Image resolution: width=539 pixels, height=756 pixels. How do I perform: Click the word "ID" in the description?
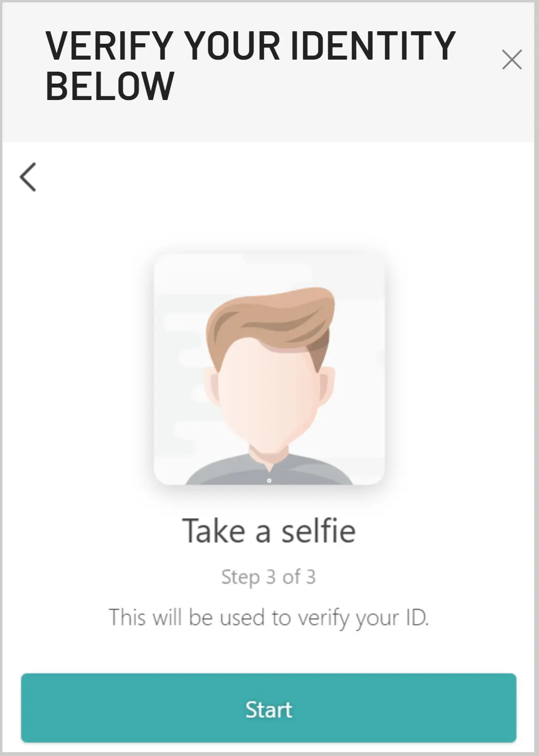(x=417, y=617)
